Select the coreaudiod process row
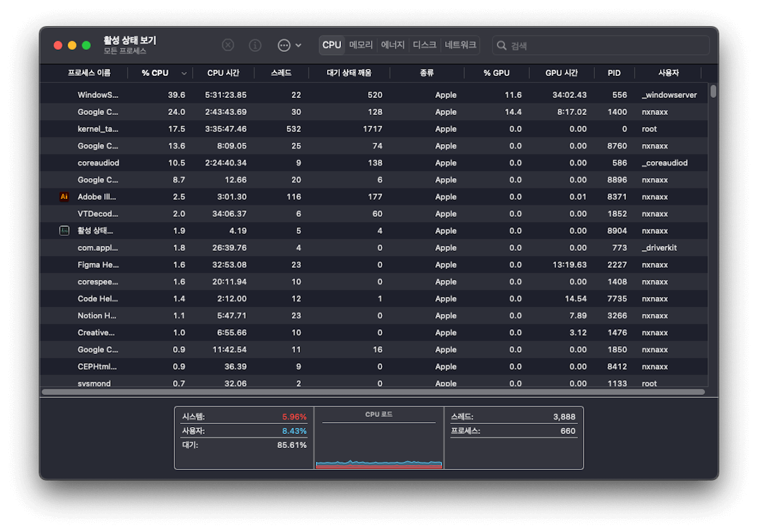 point(374,163)
